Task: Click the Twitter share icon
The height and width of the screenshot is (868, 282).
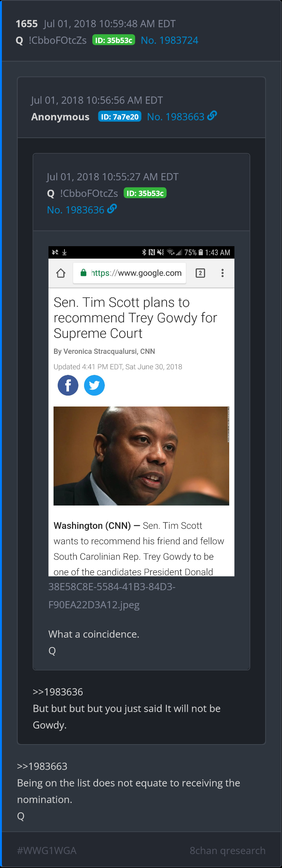Action: [x=94, y=385]
